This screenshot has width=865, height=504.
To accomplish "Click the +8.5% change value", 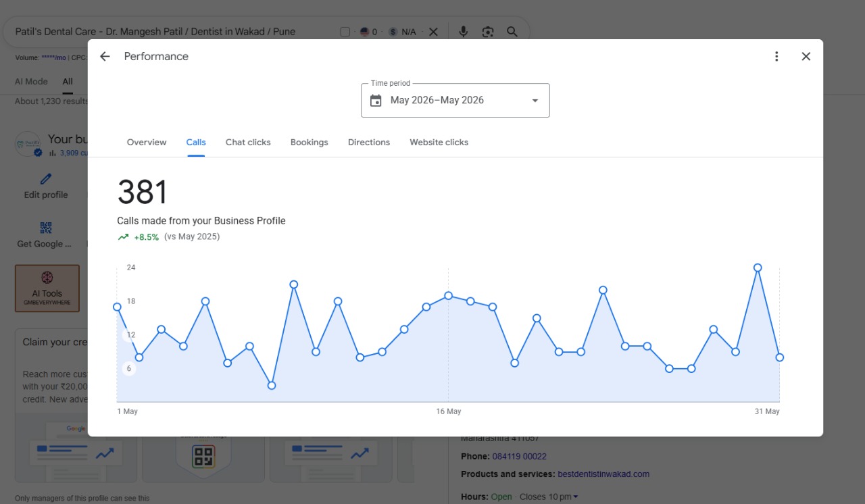I will pyautogui.click(x=146, y=237).
